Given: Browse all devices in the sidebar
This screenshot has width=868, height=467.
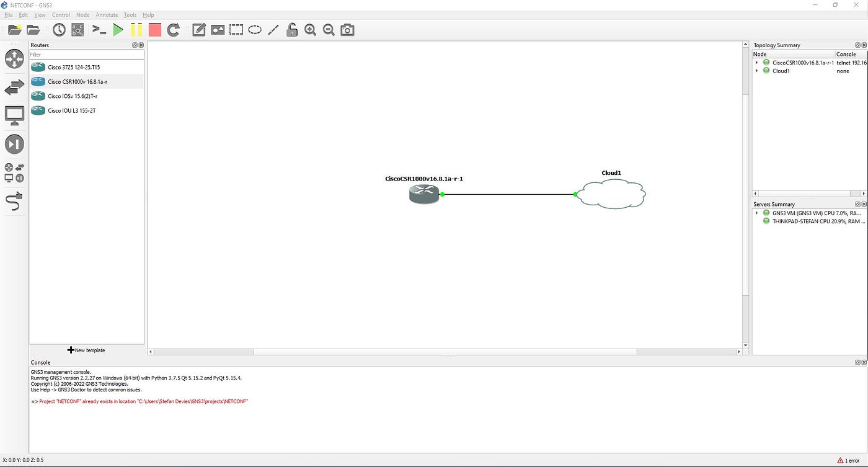Looking at the screenshot, I should pyautogui.click(x=14, y=172).
